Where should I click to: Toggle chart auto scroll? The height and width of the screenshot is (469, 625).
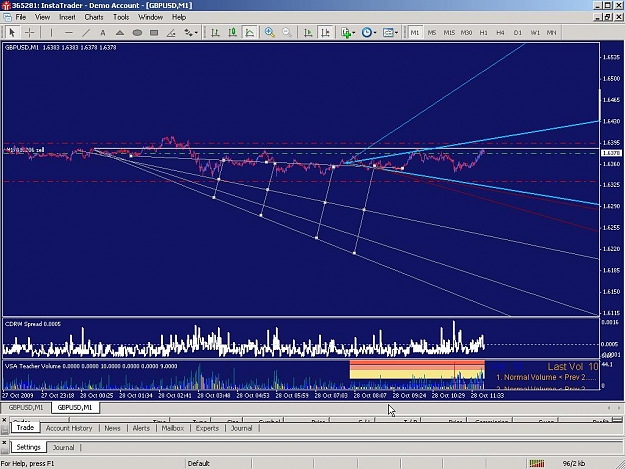[x=308, y=33]
